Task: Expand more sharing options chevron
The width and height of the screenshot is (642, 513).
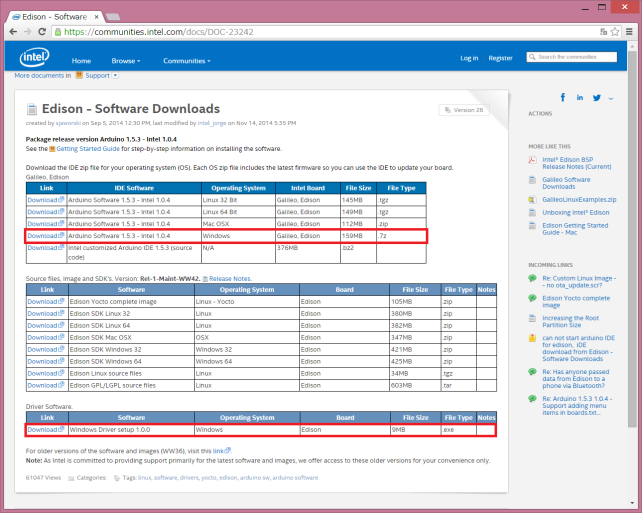Action: pyautogui.click(x=610, y=98)
